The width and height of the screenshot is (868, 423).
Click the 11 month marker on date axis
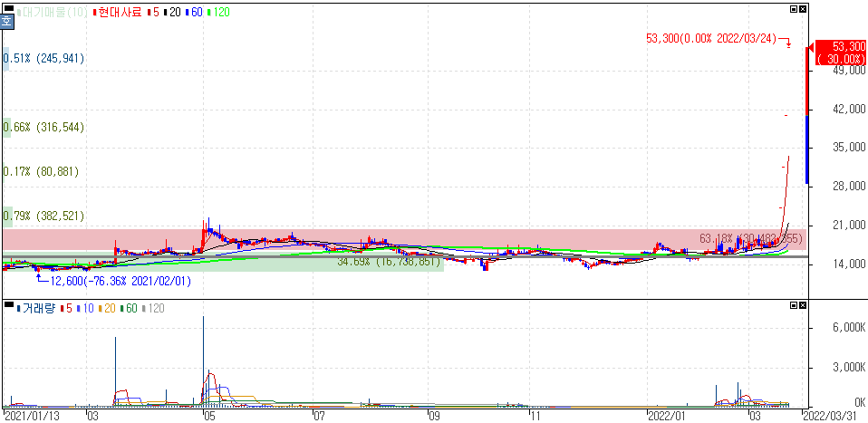pyautogui.click(x=535, y=415)
